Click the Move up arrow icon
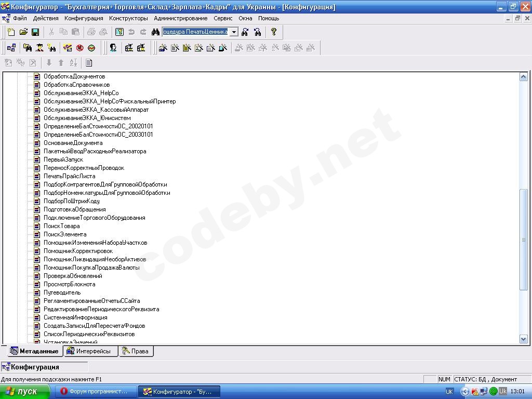This screenshot has height=399, width=532. (x=61, y=63)
